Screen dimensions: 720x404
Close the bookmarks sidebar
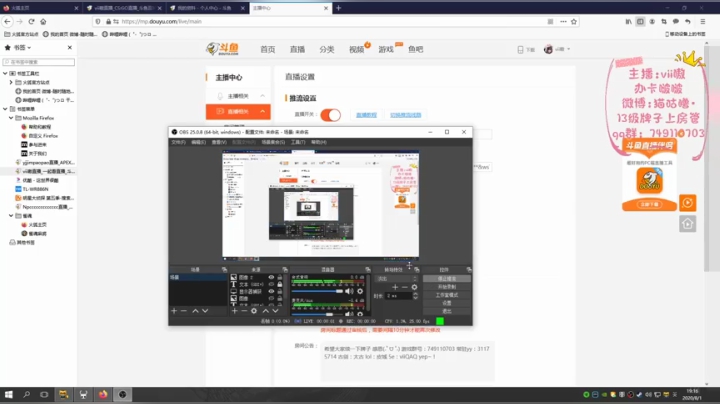[70, 47]
